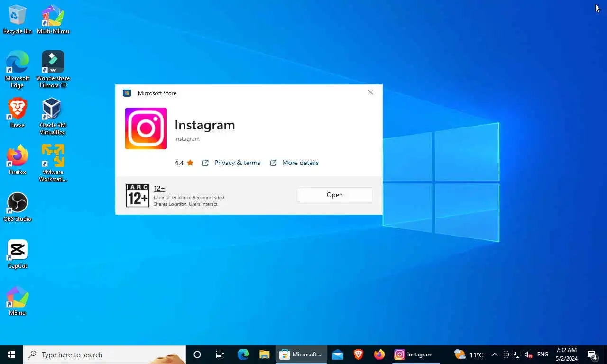Select the Firefox desktop shortcut
The width and height of the screenshot is (607, 364).
point(18,160)
